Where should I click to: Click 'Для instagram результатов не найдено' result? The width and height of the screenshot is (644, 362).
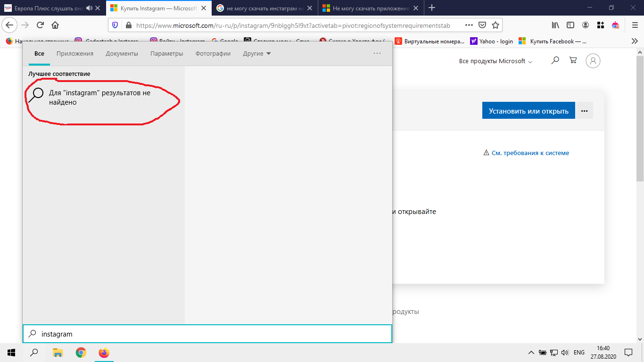pos(103,98)
